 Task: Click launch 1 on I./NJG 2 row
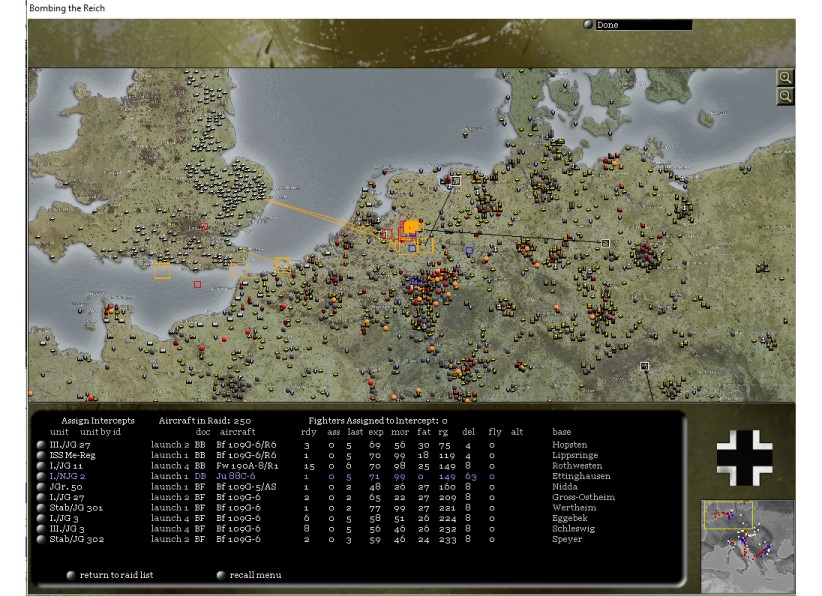click(170, 476)
